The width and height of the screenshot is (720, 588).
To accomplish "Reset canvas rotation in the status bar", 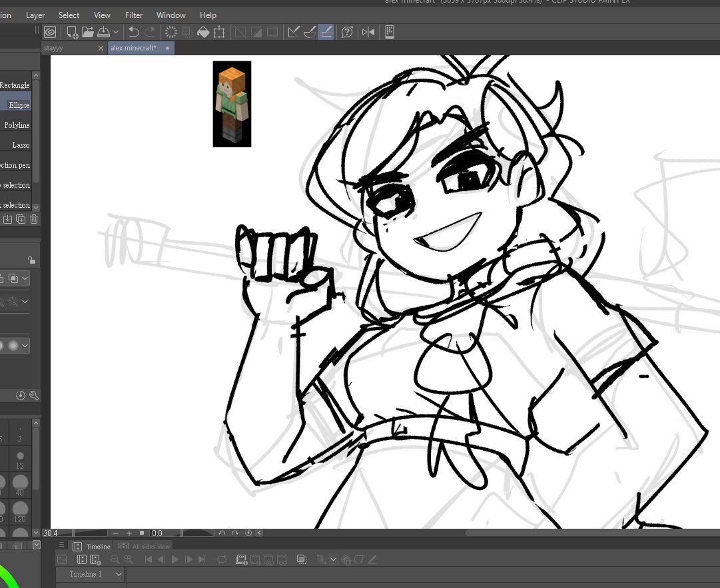I will 248,533.
